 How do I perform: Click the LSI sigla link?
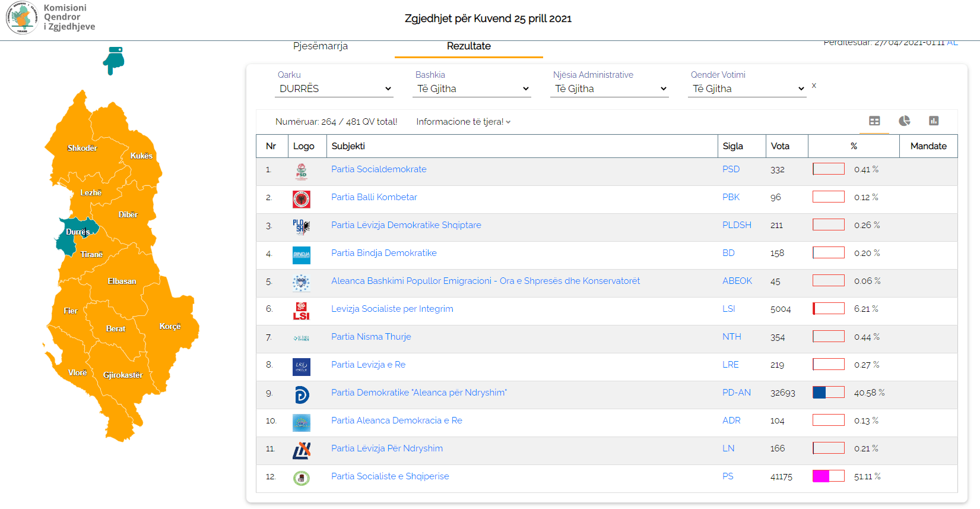click(728, 309)
